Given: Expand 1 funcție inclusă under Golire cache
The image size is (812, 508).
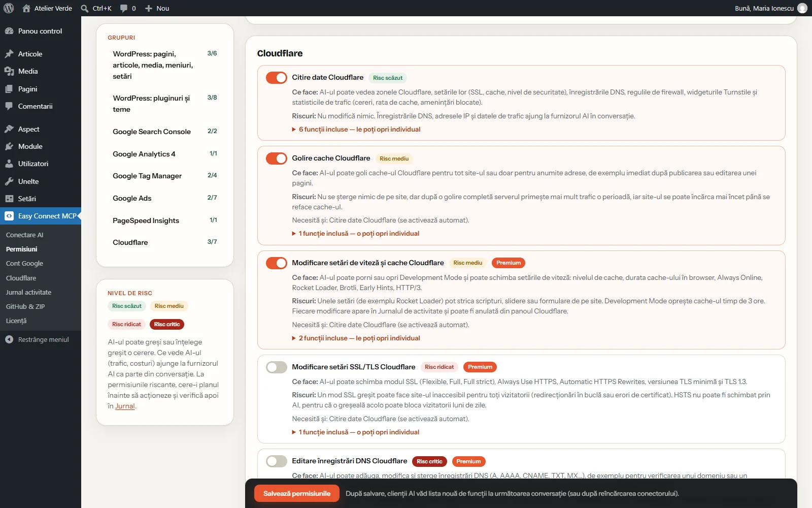Looking at the screenshot, I should [356, 234].
